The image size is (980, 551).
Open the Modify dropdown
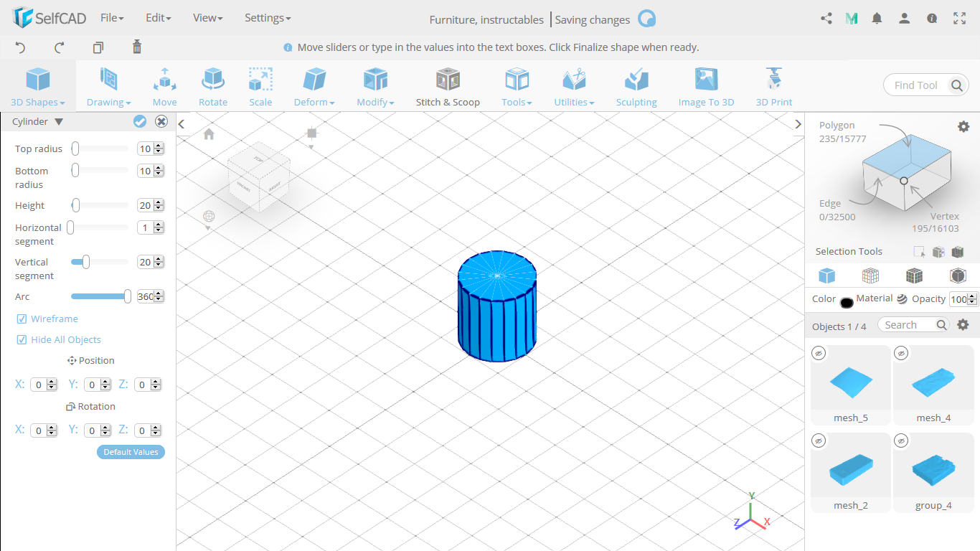point(375,87)
